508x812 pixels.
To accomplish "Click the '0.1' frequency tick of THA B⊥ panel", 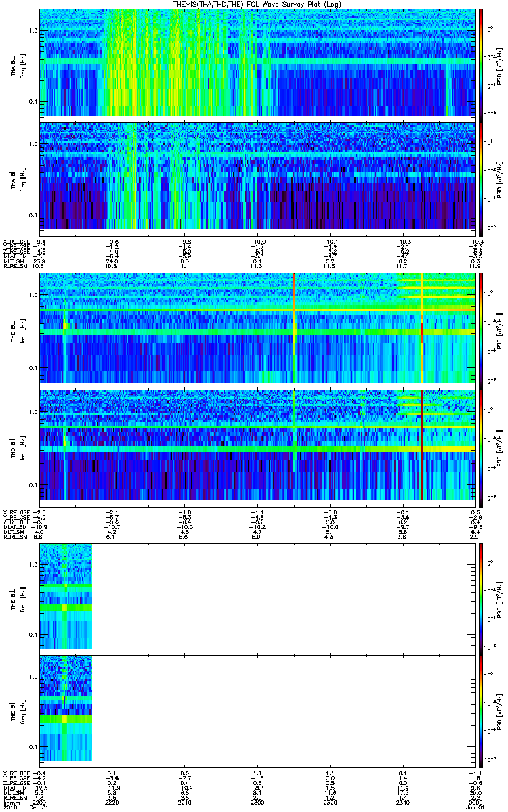I will 33,101.
